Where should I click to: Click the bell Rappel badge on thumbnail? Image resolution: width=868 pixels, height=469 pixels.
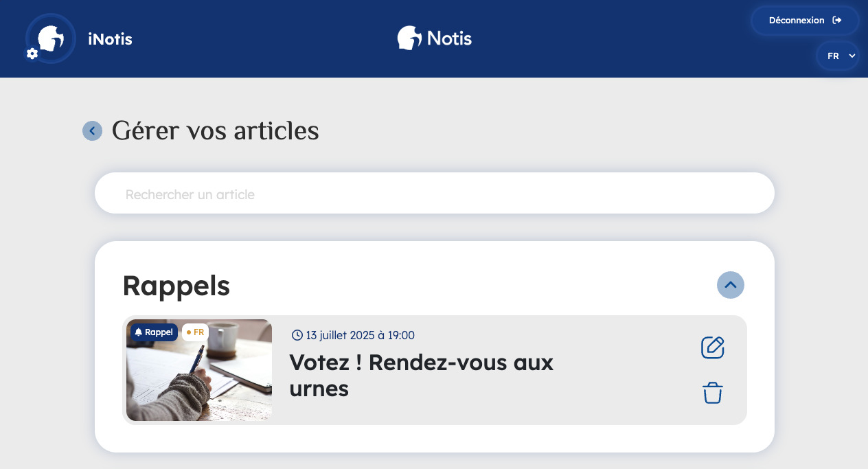pos(154,332)
